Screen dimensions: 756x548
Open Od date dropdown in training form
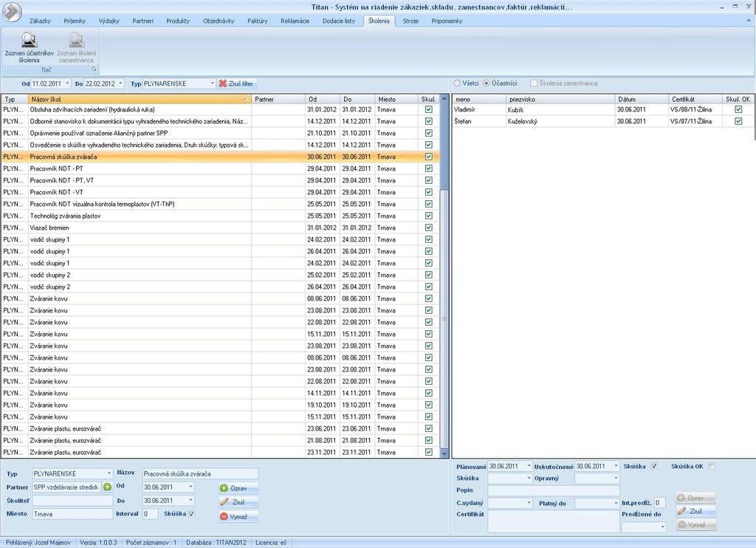tap(191, 487)
